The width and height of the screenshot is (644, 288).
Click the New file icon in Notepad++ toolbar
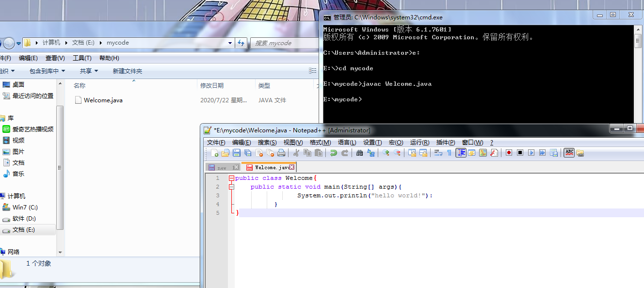point(215,153)
